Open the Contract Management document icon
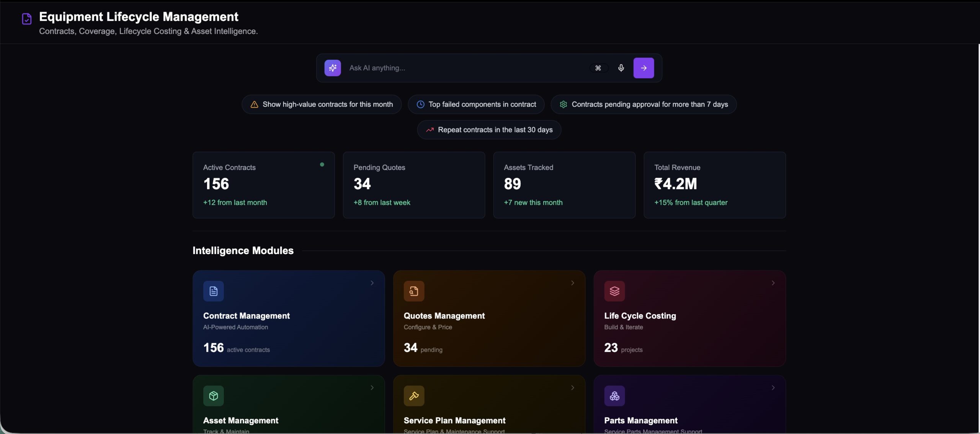 213,291
